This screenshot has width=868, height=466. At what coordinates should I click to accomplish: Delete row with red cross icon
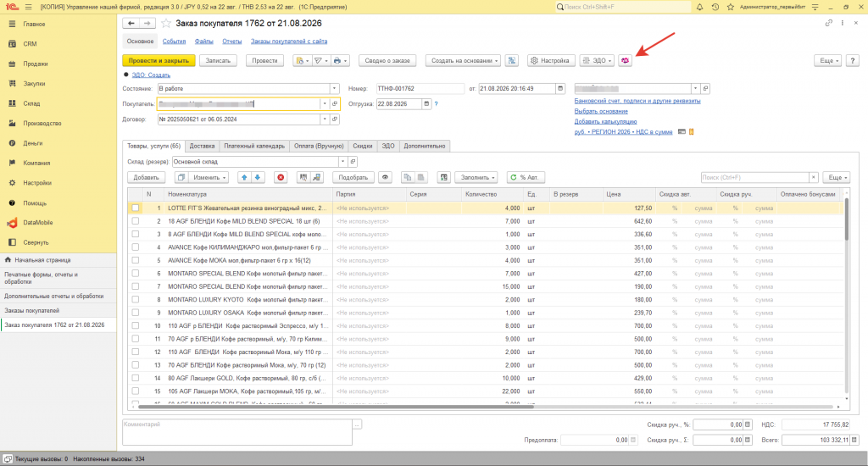(x=281, y=177)
